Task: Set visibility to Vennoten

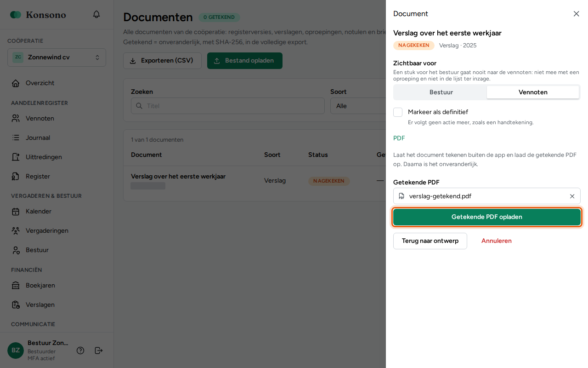Action: pos(533,92)
